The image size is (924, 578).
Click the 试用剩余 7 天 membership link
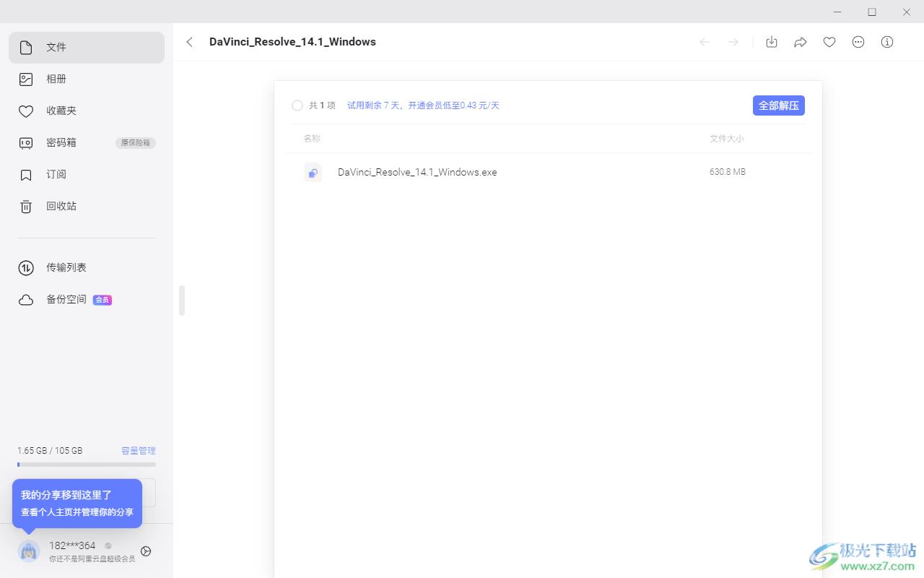click(423, 105)
